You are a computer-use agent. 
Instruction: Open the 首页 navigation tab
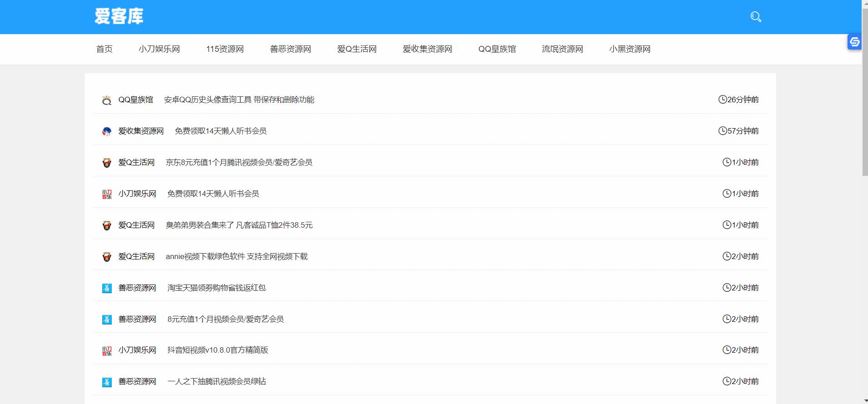[104, 49]
